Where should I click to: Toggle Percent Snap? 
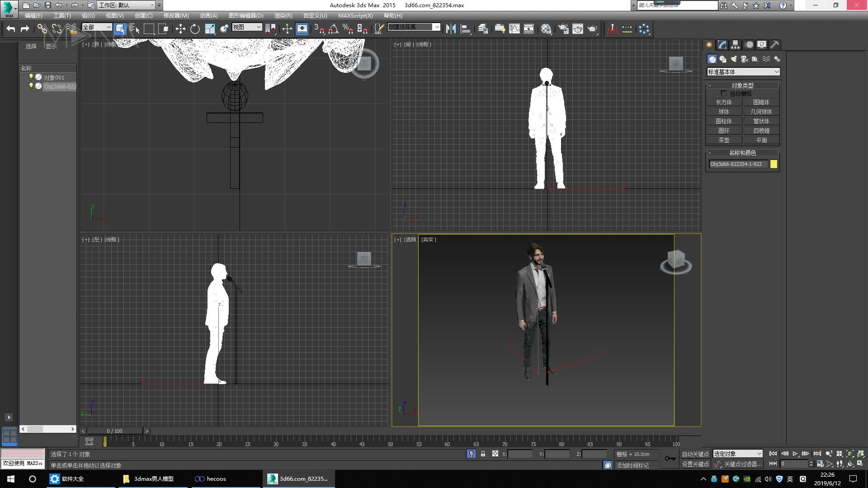coord(348,29)
